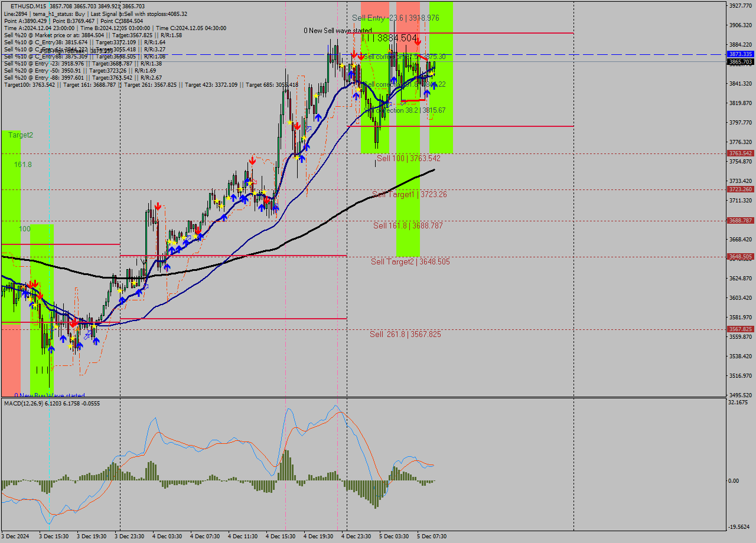Select the blue up arrow above the 0 New Buy Wave text

(x=51, y=348)
